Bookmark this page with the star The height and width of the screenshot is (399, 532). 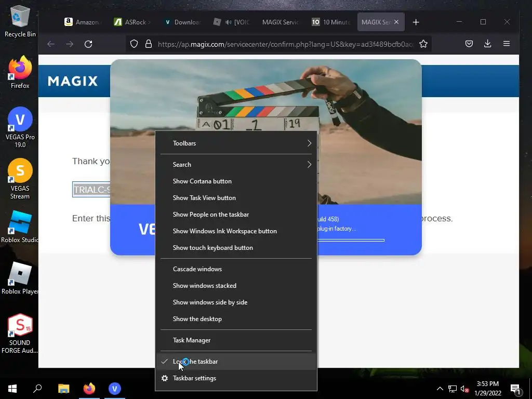tap(423, 44)
